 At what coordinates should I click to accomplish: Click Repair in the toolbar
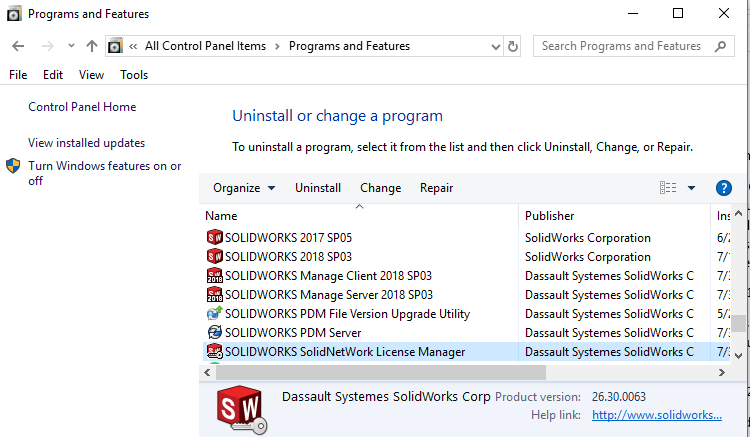click(x=436, y=188)
